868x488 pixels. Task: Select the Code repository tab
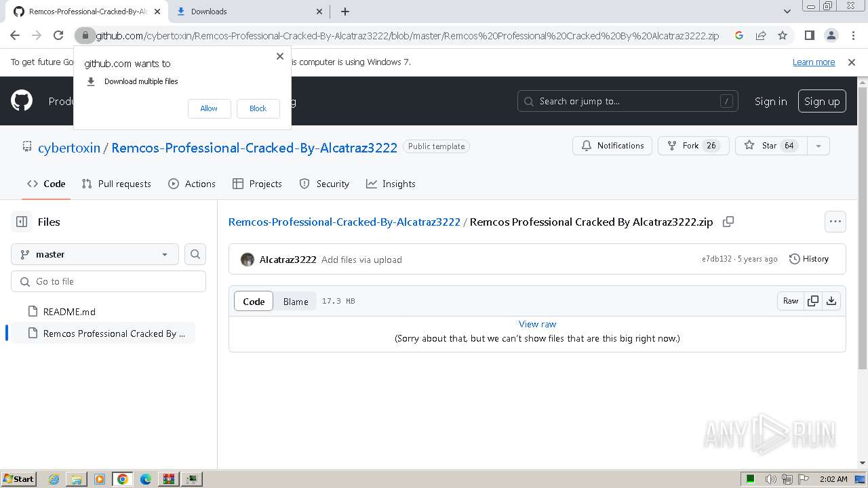click(x=46, y=184)
